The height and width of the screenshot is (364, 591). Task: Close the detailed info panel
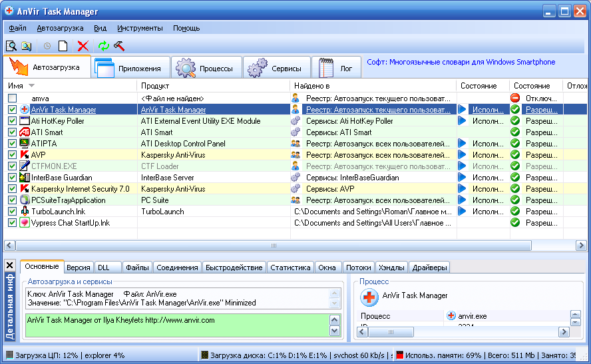click(10, 266)
